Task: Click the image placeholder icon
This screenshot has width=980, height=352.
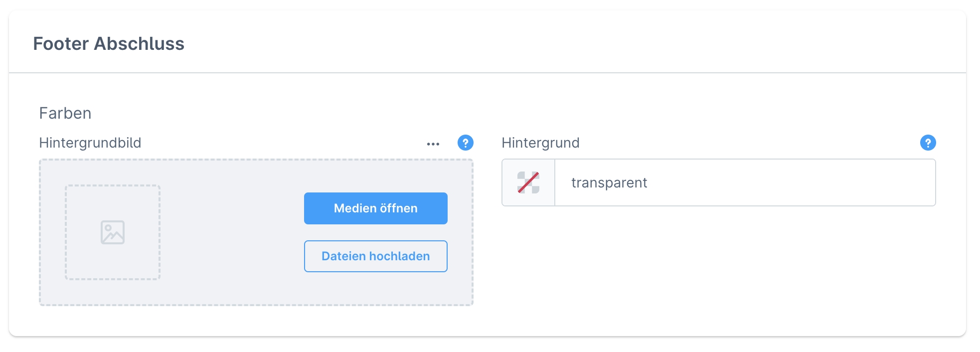Action: 113,232
